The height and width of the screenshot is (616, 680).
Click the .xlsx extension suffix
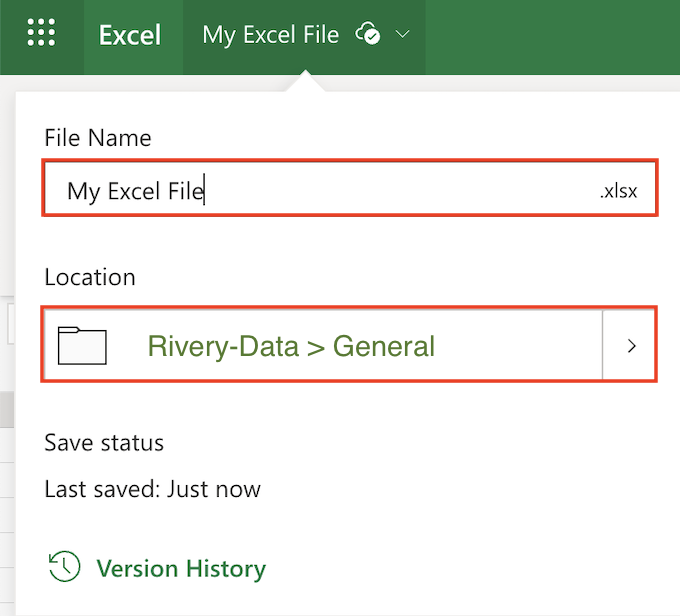pyautogui.click(x=618, y=191)
